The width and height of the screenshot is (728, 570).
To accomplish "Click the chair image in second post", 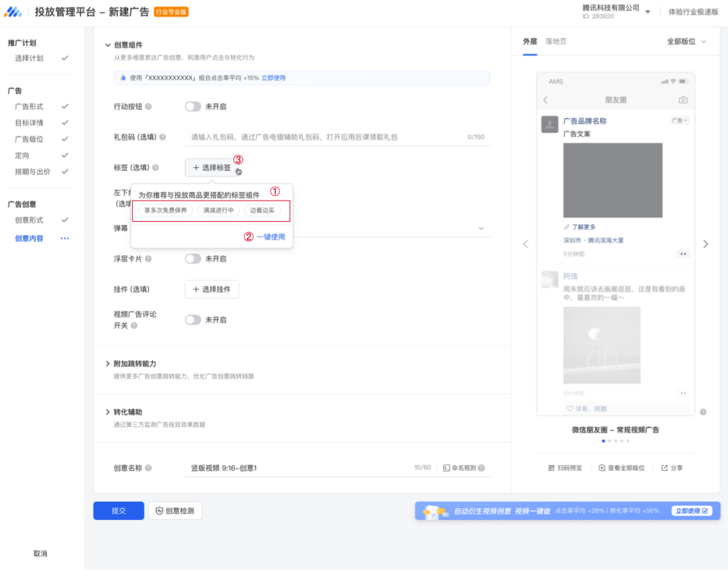I will (602, 345).
